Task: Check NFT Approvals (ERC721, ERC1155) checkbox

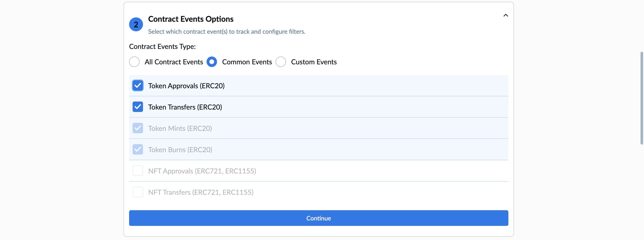Action: (138, 171)
